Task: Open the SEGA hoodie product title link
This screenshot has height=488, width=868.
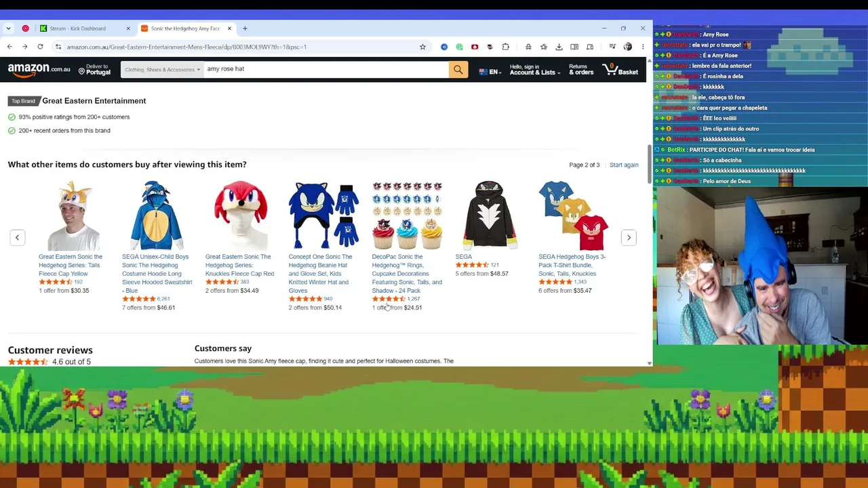Action: pos(464,257)
